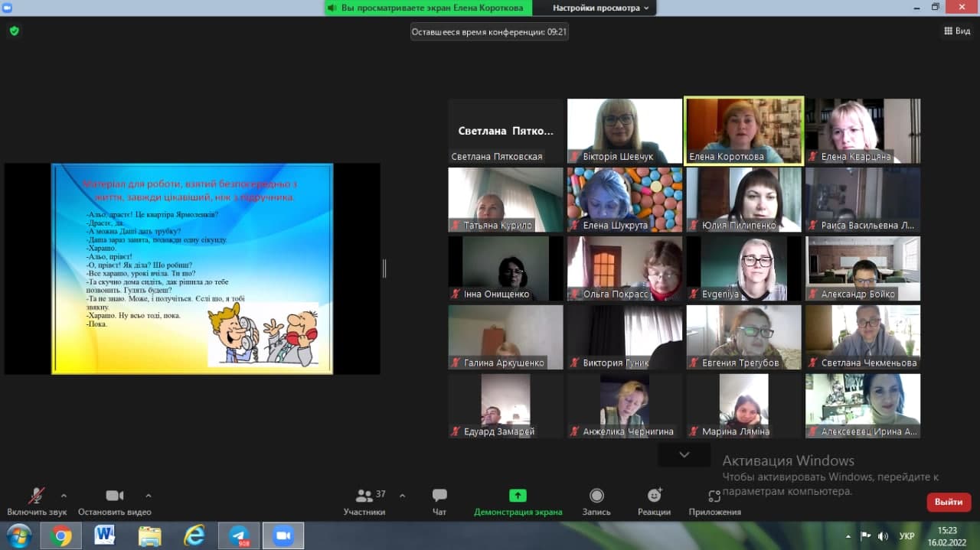Switch layout using the Вид button
This screenshot has width=980, height=550.
(x=957, y=31)
